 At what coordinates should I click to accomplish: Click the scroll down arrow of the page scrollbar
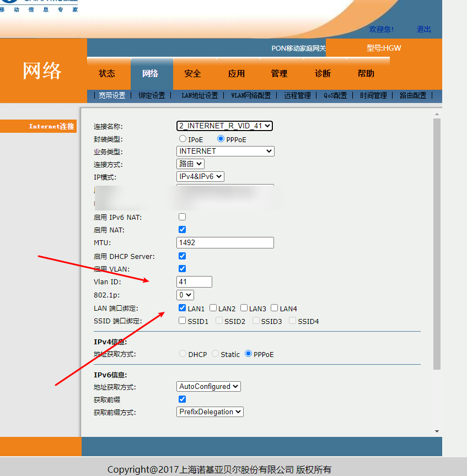[437, 431]
